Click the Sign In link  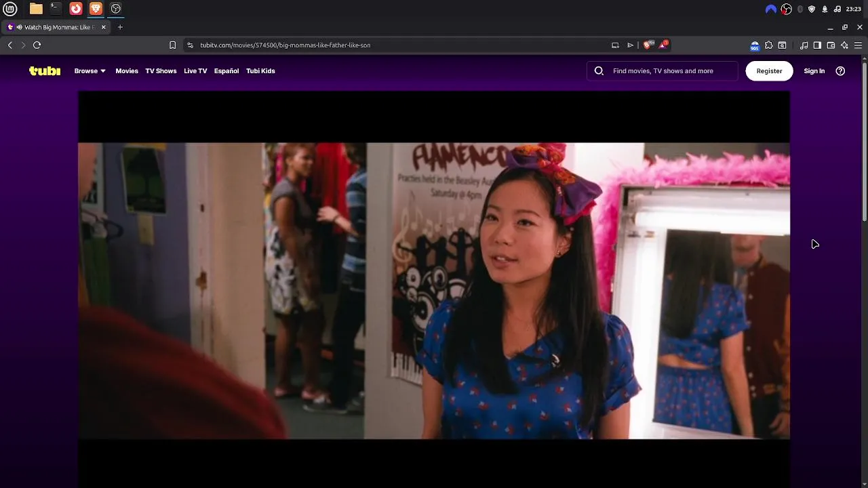(x=814, y=71)
